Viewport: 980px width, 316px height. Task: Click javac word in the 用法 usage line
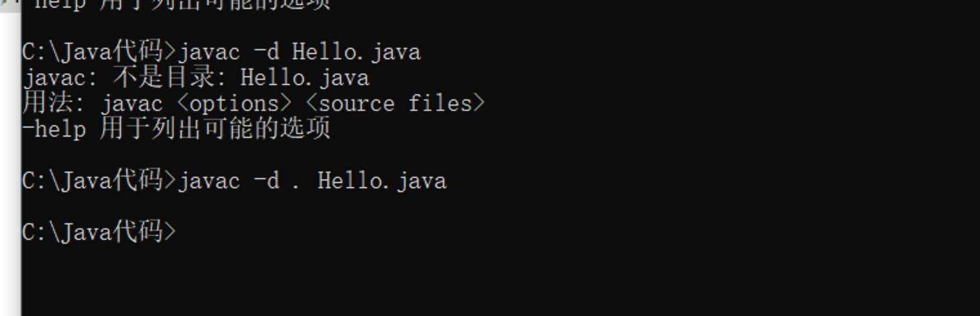pyautogui.click(x=131, y=104)
